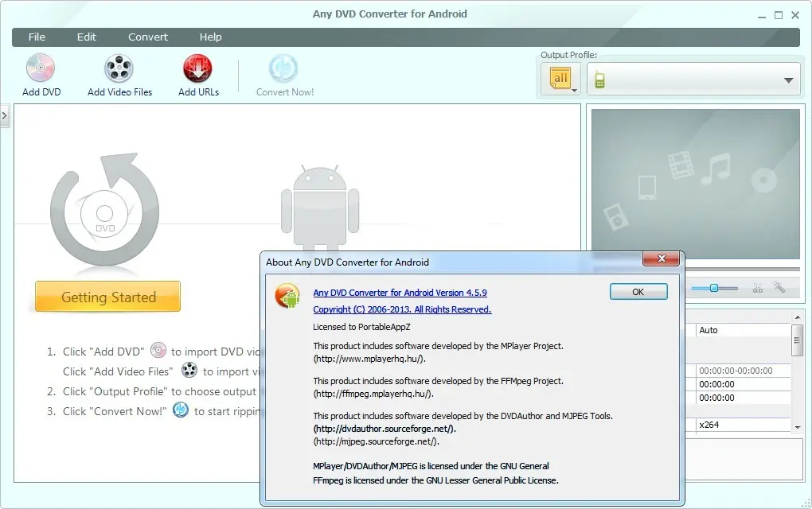Viewport: 812px width, 509px height.
Task: Click the Convert Now! toolbar icon
Action: coord(283,68)
